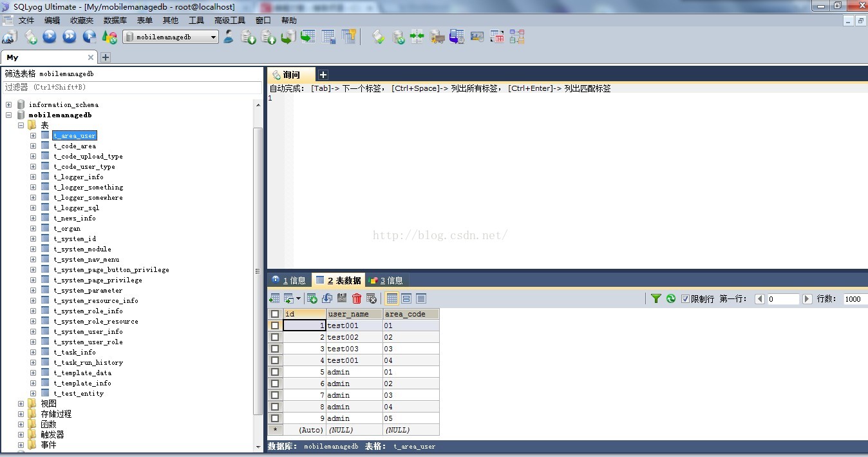Check the row checkbox for id 3 test003
Image resolution: width=868 pixels, height=457 pixels.
tap(275, 349)
